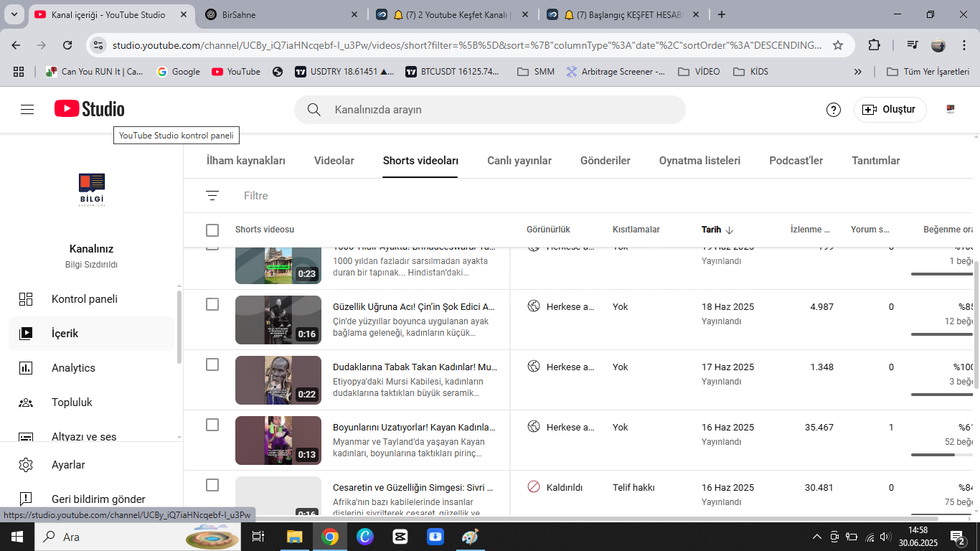Select the Dudaklarına Tabak Takan video checkbox
The image size is (980, 551).
click(212, 365)
